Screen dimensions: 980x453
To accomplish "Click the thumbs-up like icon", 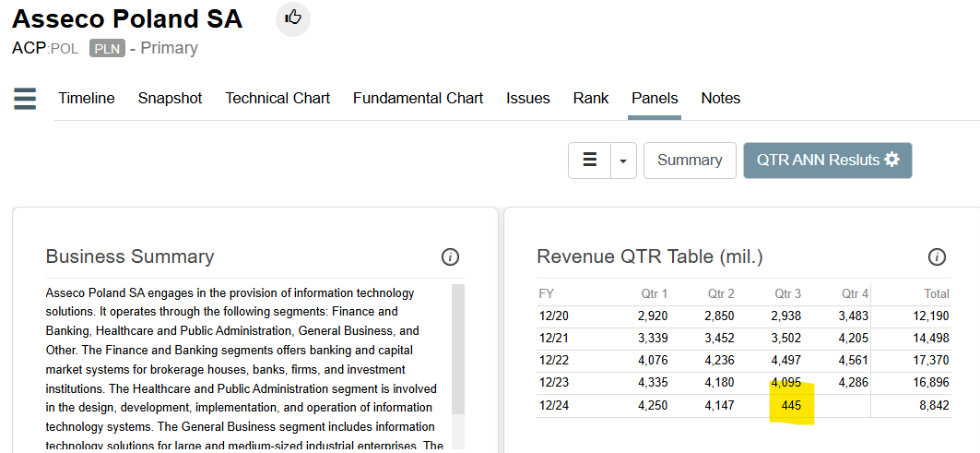I will 293,18.
